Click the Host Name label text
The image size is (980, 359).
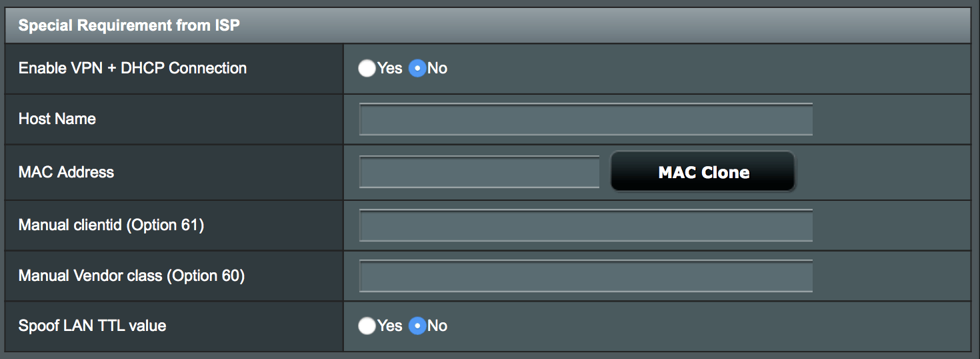point(57,119)
